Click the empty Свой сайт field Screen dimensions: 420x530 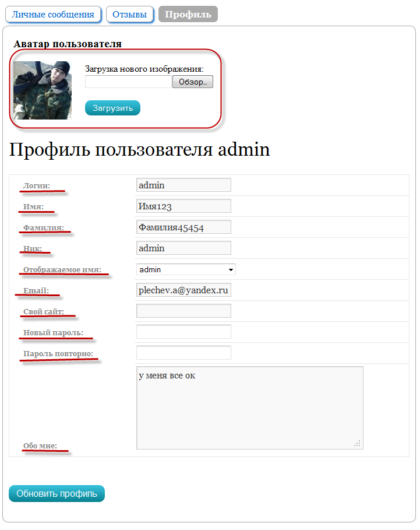coord(183,311)
